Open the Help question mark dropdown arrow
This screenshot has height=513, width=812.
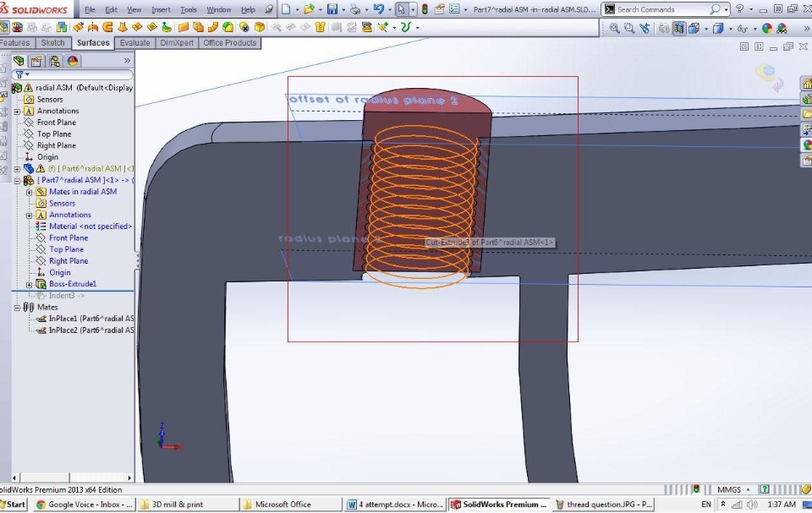pos(751,10)
